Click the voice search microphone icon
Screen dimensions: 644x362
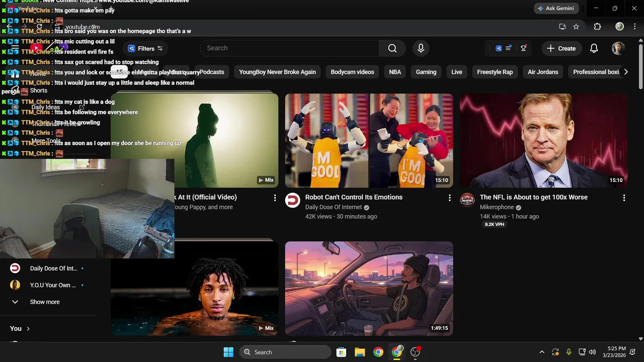[x=421, y=48]
